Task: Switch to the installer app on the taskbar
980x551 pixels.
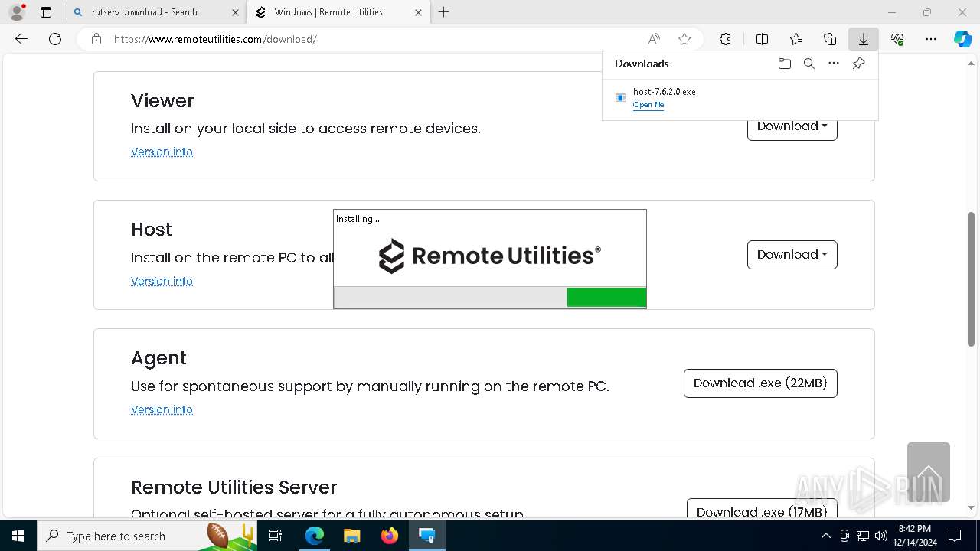Action: (426, 536)
